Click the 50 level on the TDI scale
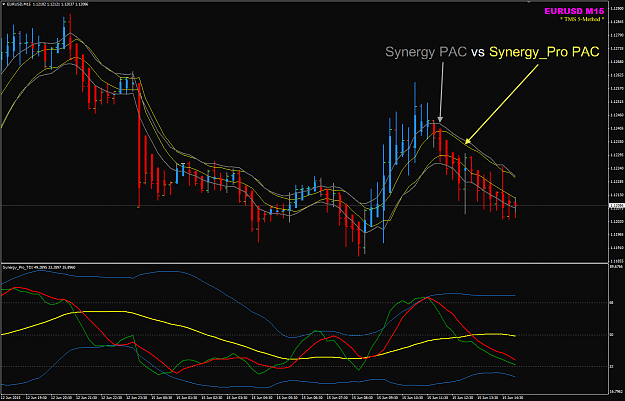This screenshot has height=401, width=625. pos(612,335)
